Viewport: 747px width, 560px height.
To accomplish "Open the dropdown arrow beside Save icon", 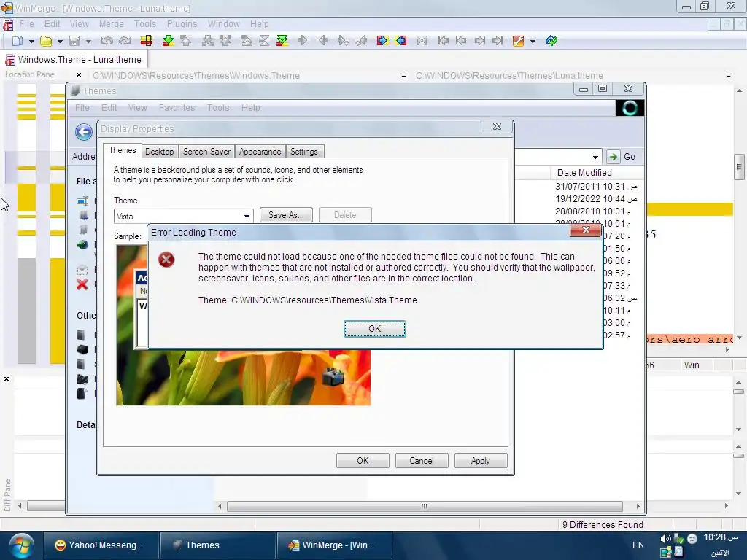I will click(x=88, y=42).
